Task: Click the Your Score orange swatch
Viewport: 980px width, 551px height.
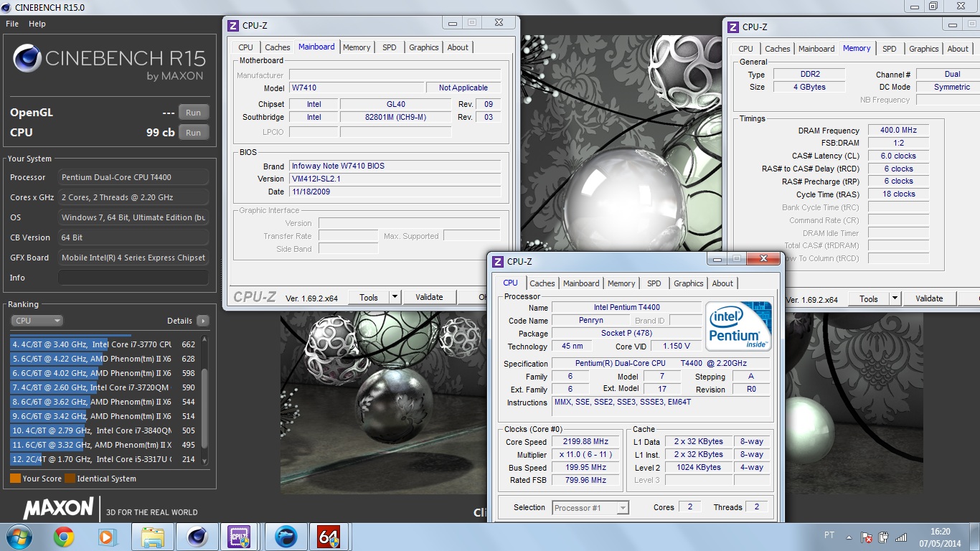Action: pyautogui.click(x=15, y=479)
